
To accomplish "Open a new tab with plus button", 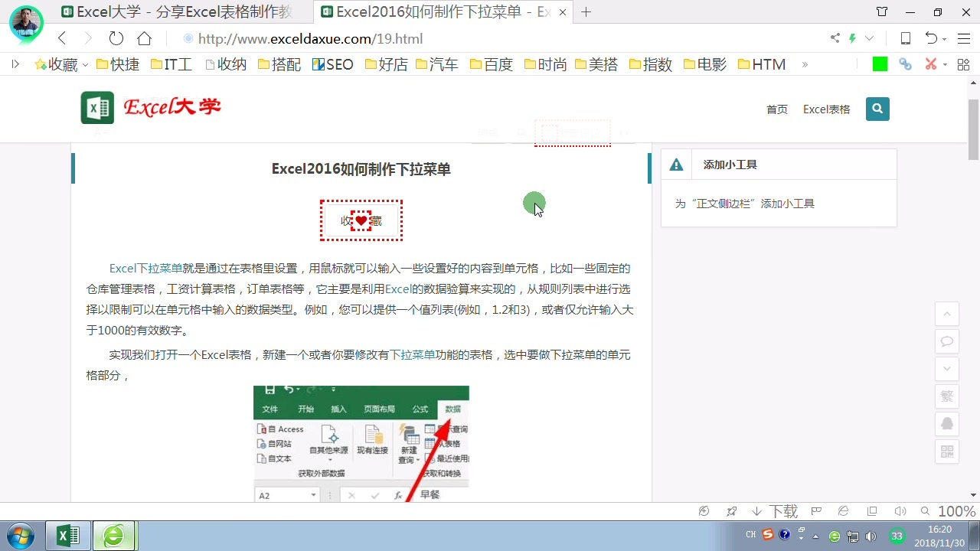I will [586, 11].
